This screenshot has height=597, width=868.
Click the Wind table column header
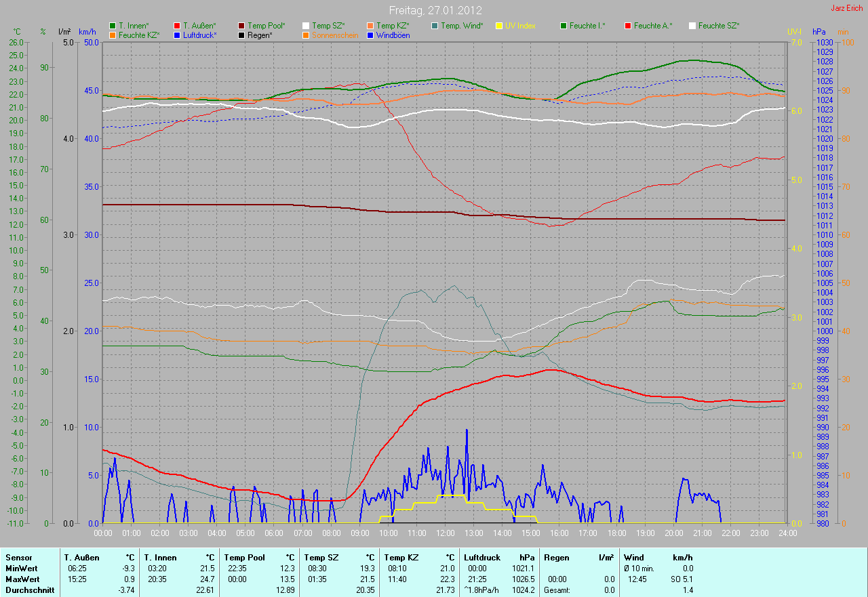(634, 558)
